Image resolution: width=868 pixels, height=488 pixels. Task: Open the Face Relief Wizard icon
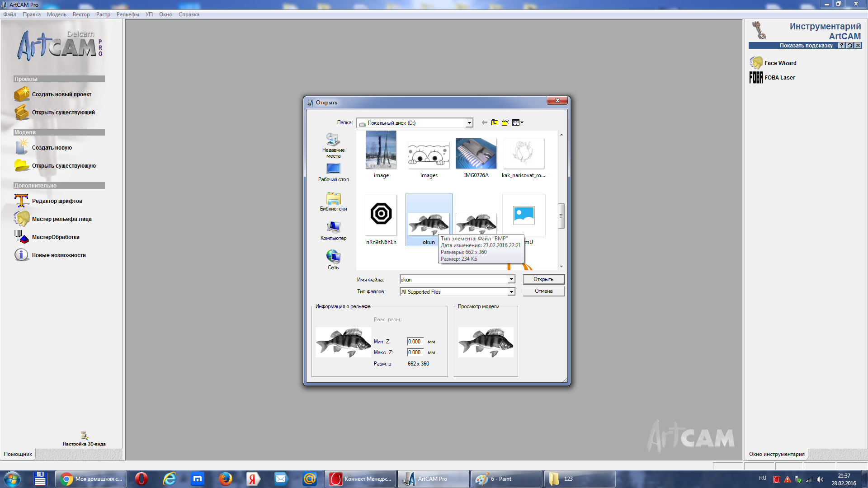click(21, 219)
